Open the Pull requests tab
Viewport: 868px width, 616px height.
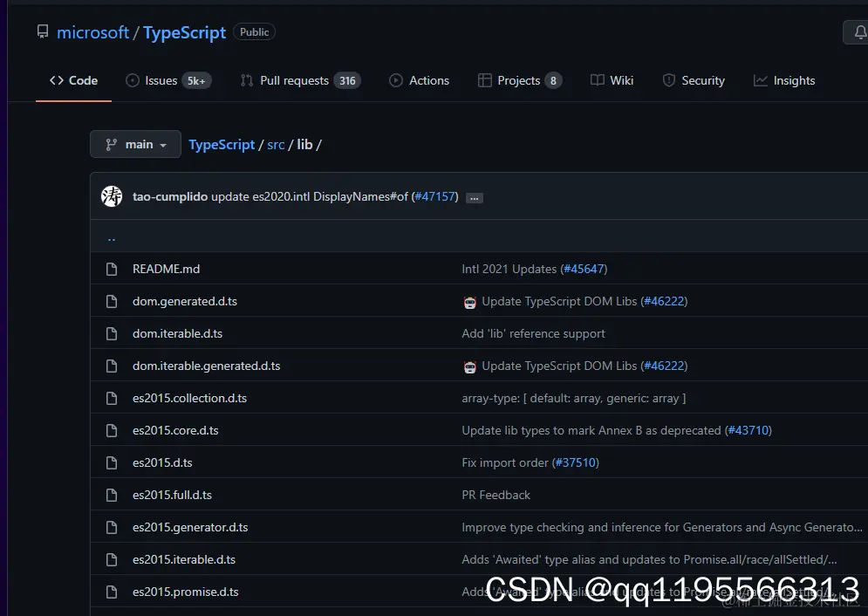[301, 81]
